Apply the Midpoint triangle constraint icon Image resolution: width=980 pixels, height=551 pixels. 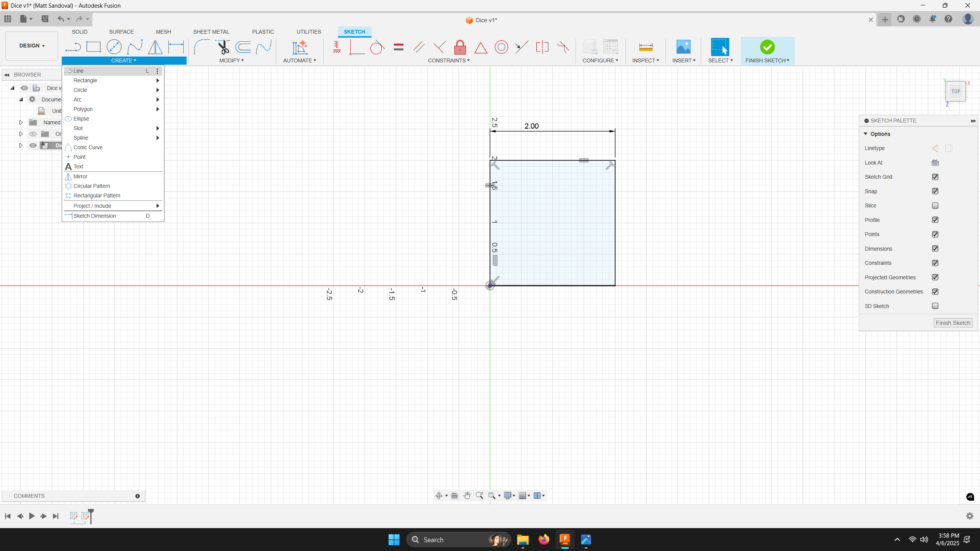pos(480,48)
